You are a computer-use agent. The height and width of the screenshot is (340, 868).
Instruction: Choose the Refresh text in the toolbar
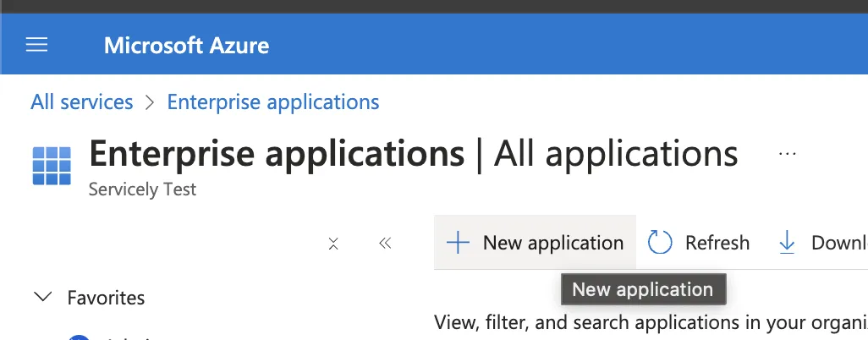717,243
